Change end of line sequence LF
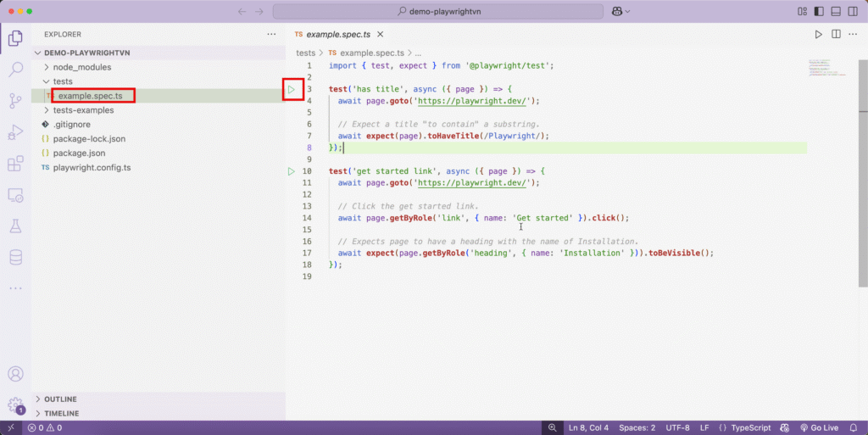Viewport: 868px width, 435px height. (x=704, y=428)
